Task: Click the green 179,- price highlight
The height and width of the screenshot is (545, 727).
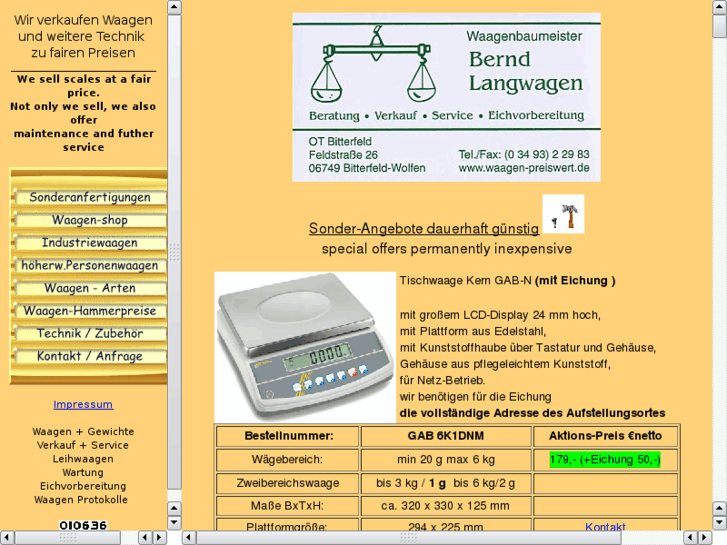Action: (605, 460)
